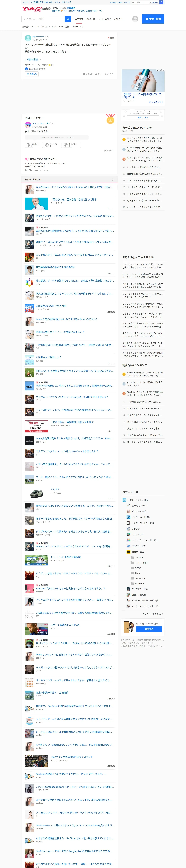Click the 質問する button in sidebar

(x=149, y=629)
